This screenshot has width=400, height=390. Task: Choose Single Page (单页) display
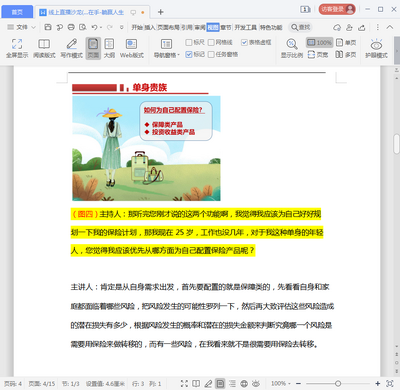pyautogui.click(x=346, y=42)
